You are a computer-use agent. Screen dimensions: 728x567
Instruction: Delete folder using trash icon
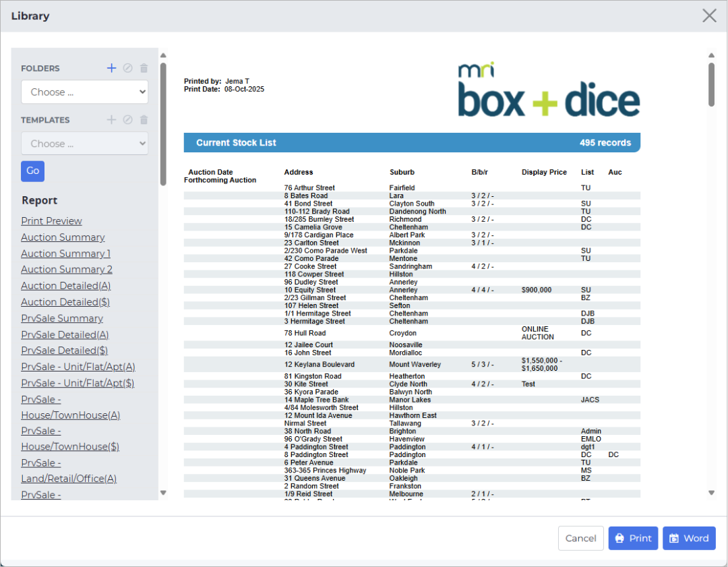click(144, 68)
